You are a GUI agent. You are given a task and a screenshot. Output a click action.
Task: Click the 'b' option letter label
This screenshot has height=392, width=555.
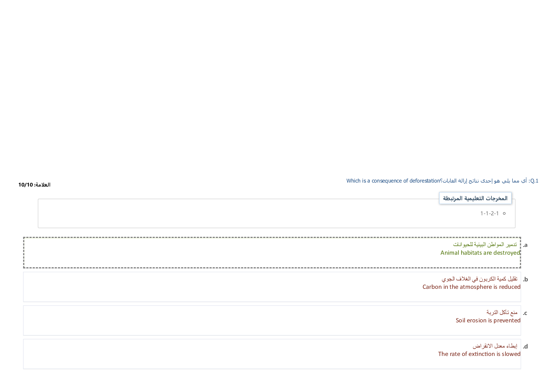[525, 279]
